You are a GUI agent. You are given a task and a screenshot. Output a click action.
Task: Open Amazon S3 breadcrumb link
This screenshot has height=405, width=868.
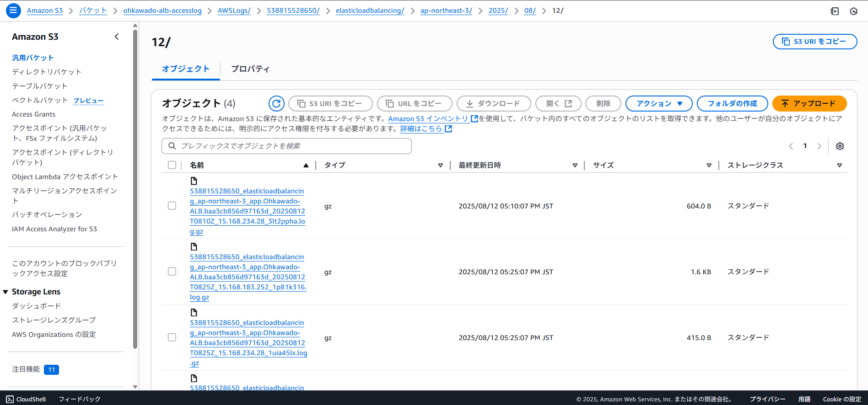pyautogui.click(x=45, y=11)
